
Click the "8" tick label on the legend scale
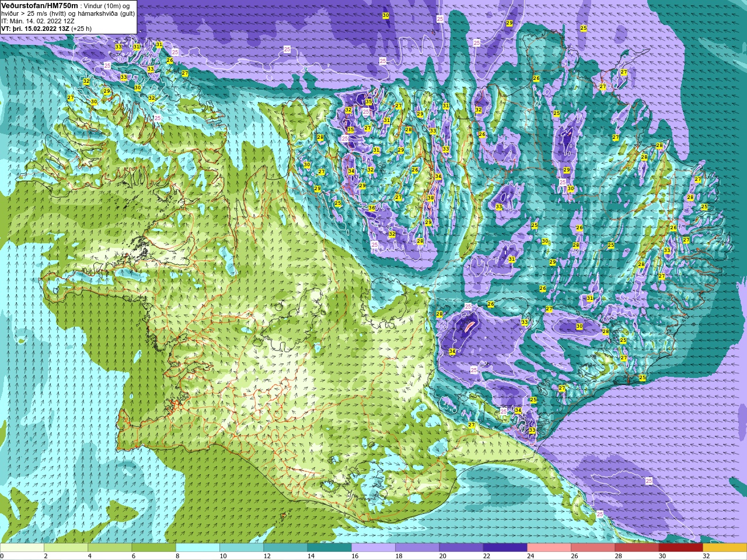(x=176, y=556)
